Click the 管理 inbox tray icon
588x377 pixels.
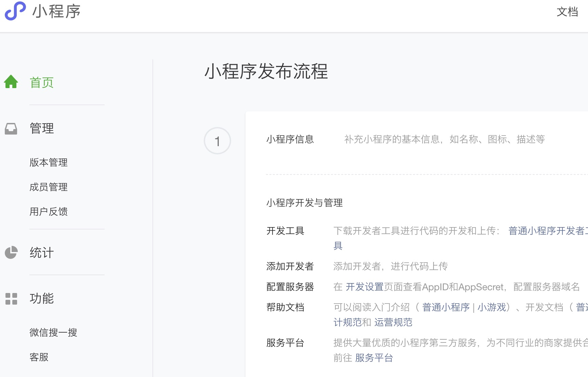click(11, 129)
